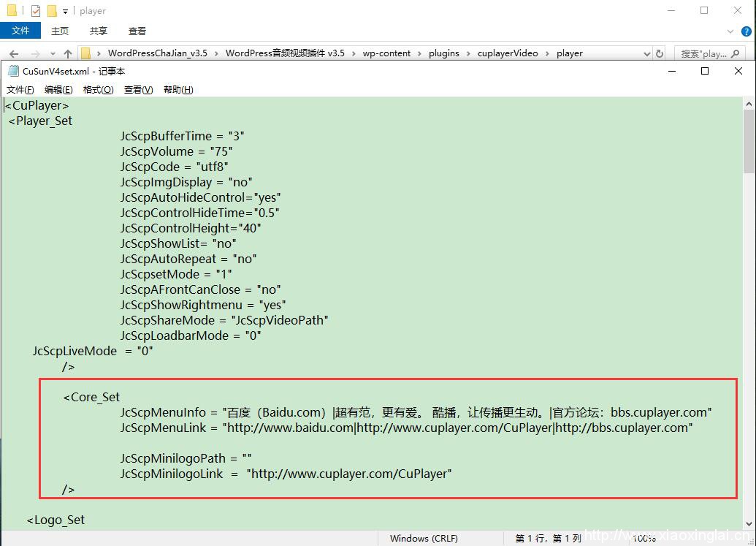Click the JcScpAutoRepeat = "no" line
Image resolution: width=756 pixels, height=546 pixels.
[188, 259]
